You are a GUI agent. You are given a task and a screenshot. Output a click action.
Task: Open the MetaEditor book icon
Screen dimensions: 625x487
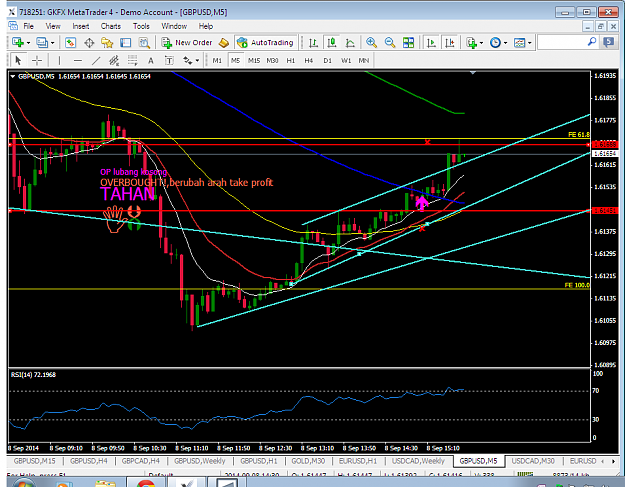coord(224,42)
